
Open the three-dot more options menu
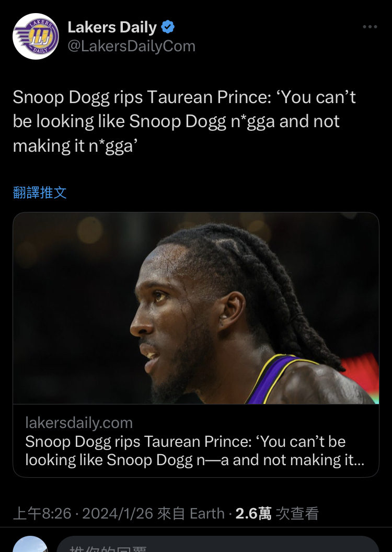[370, 27]
